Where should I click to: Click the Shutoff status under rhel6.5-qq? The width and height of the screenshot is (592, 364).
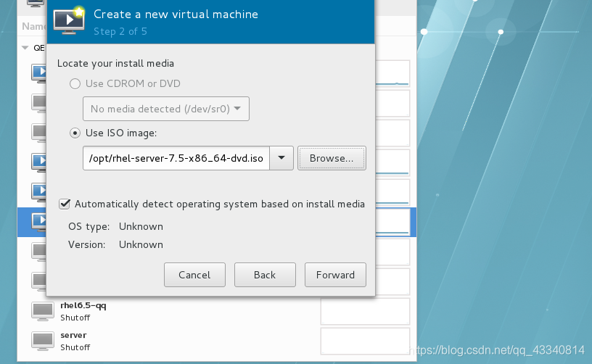click(x=75, y=318)
